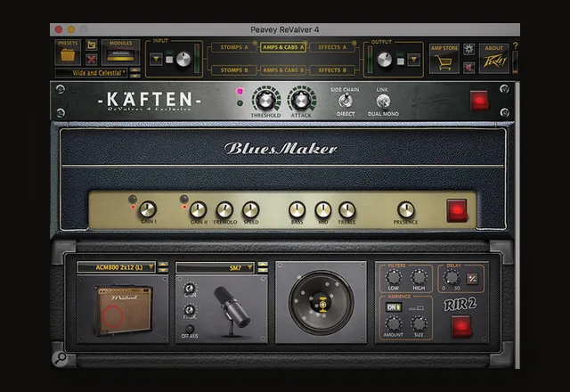Click the Output level knob
The image size is (570, 392).
coord(384,60)
